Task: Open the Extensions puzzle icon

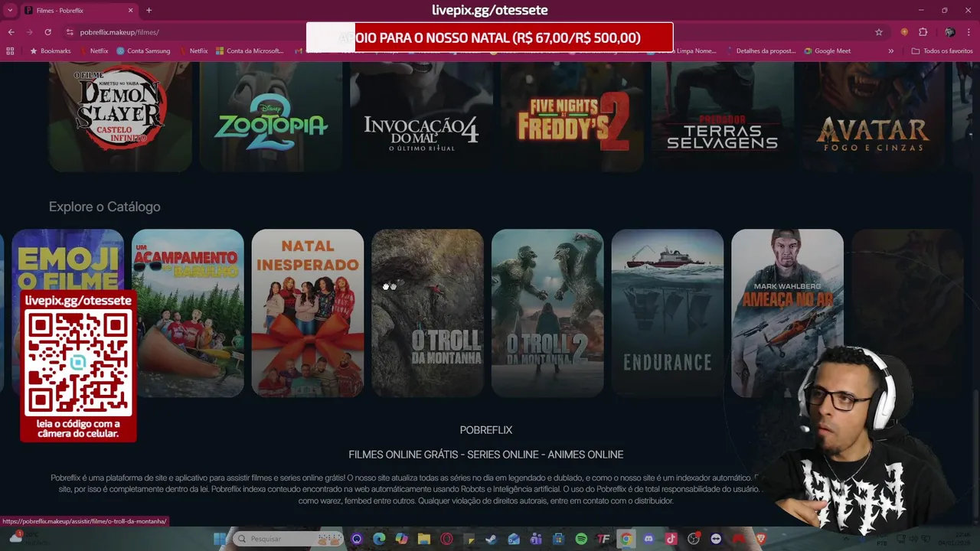Action: pos(923,32)
